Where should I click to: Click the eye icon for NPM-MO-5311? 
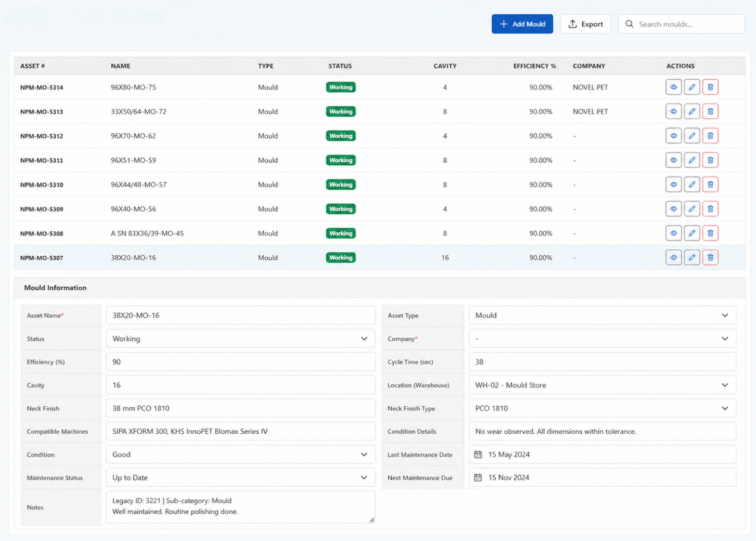[x=673, y=160]
